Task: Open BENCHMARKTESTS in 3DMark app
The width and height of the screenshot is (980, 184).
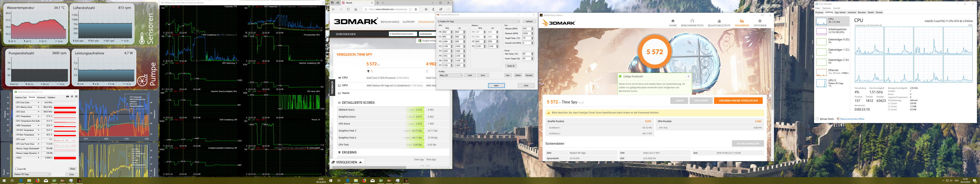Action: click(x=692, y=23)
